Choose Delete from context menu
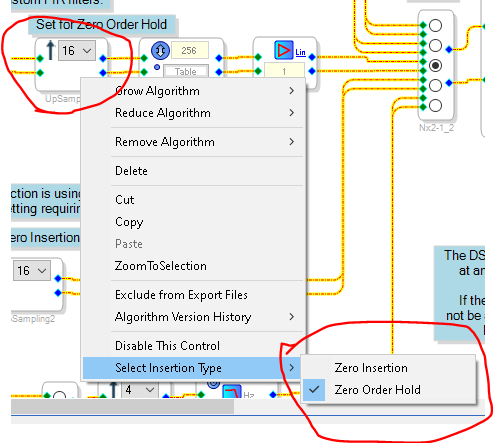493x443 pixels. [193, 171]
